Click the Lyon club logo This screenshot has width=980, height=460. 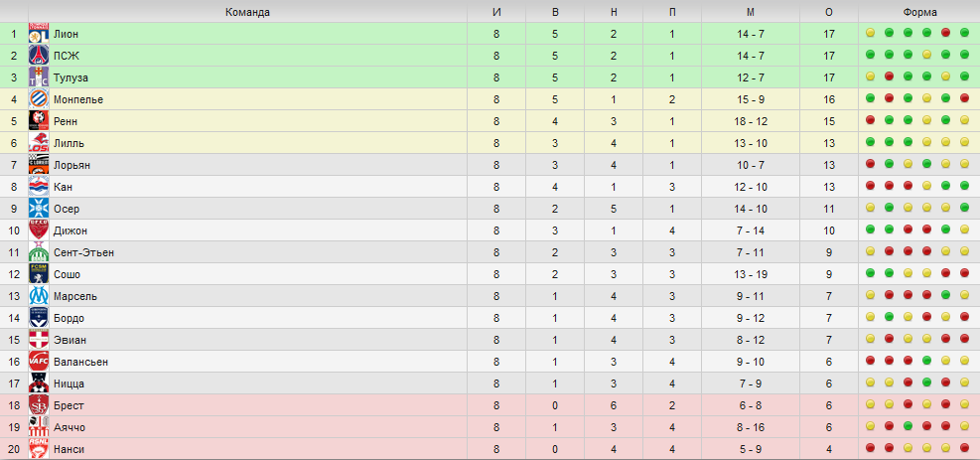(39, 34)
